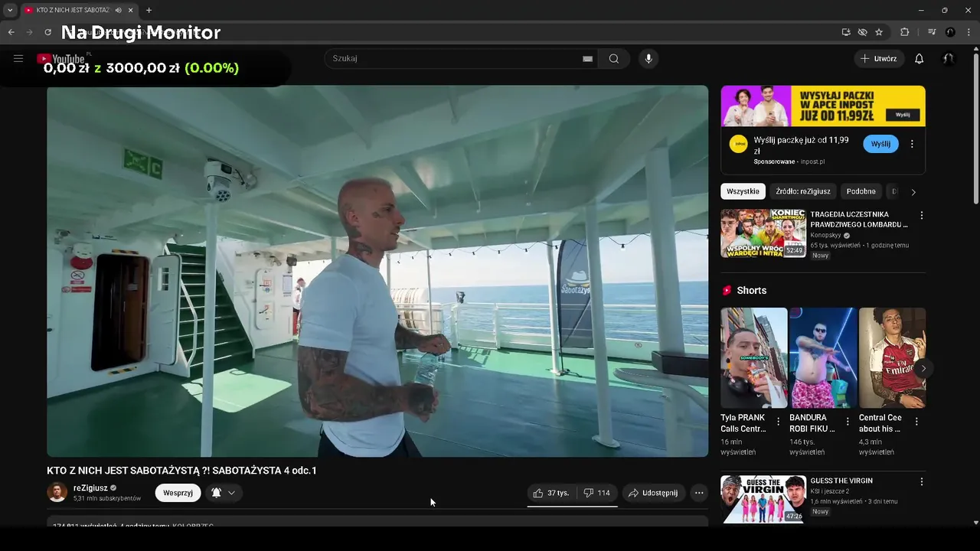Show more filter chips with the arrow
This screenshot has height=551, width=980.
(x=913, y=192)
